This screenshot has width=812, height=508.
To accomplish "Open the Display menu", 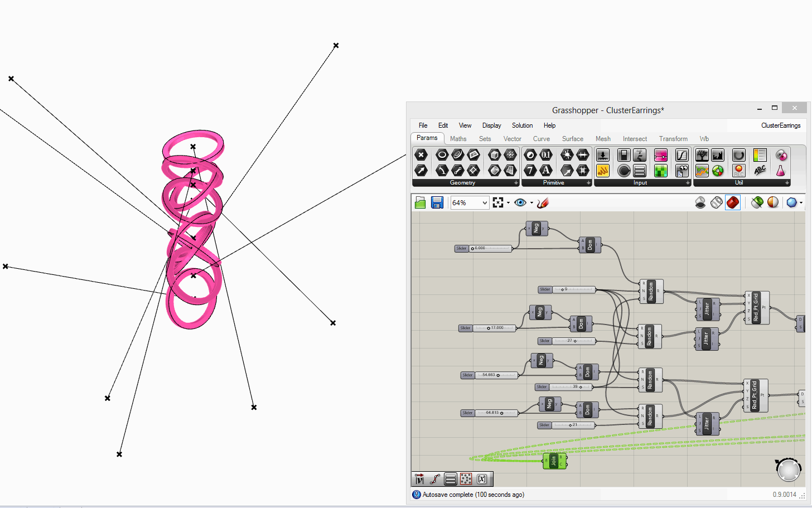I will point(492,125).
